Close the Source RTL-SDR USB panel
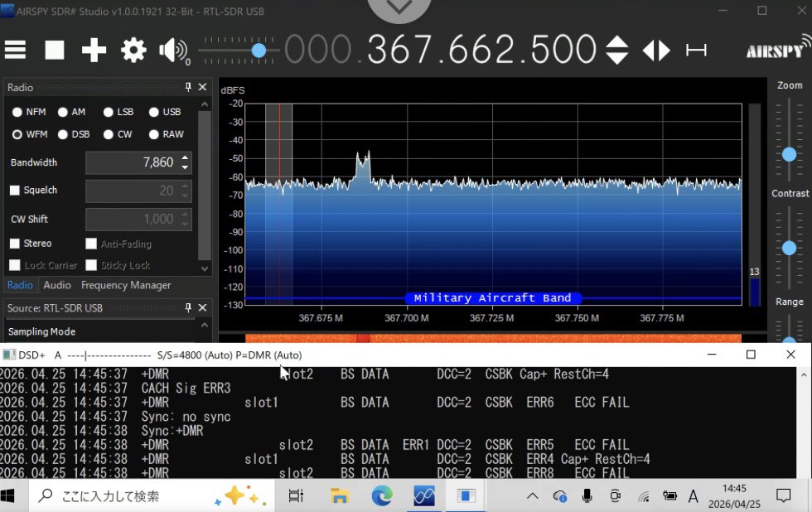The image size is (812, 512). tap(202, 307)
